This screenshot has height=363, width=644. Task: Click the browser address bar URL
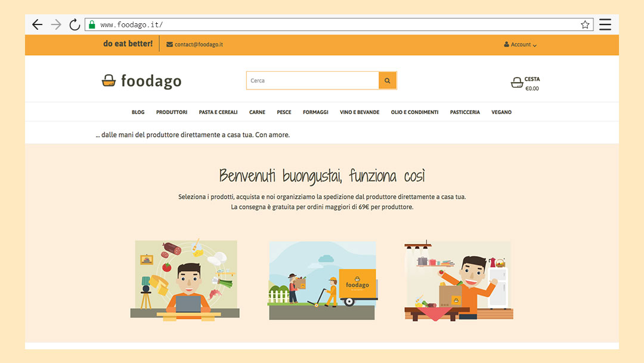pos(131,24)
